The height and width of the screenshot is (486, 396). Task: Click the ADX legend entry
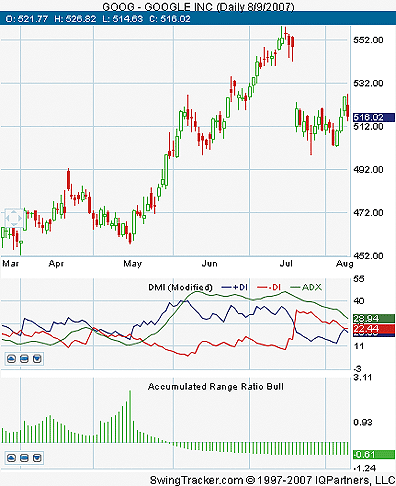[306, 287]
